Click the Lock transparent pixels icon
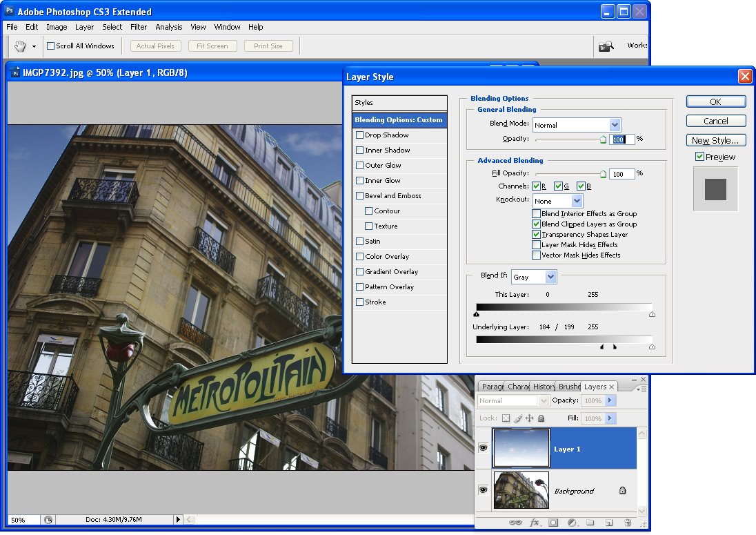This screenshot has width=756, height=535. [506, 418]
